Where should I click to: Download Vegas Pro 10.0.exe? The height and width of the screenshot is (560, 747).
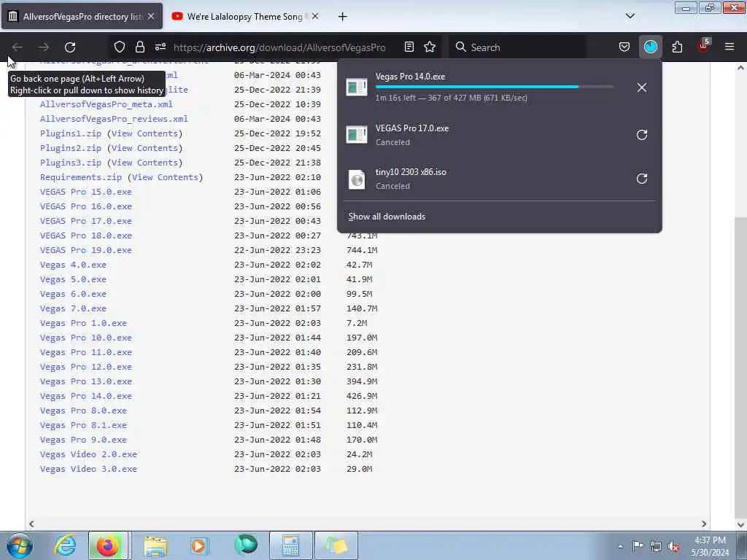86,338
